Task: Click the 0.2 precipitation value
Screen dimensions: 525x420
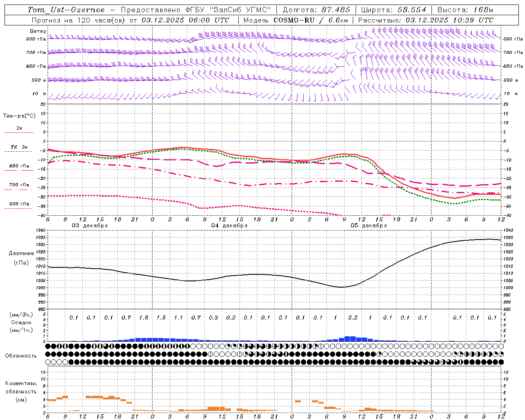Action: 231,317
